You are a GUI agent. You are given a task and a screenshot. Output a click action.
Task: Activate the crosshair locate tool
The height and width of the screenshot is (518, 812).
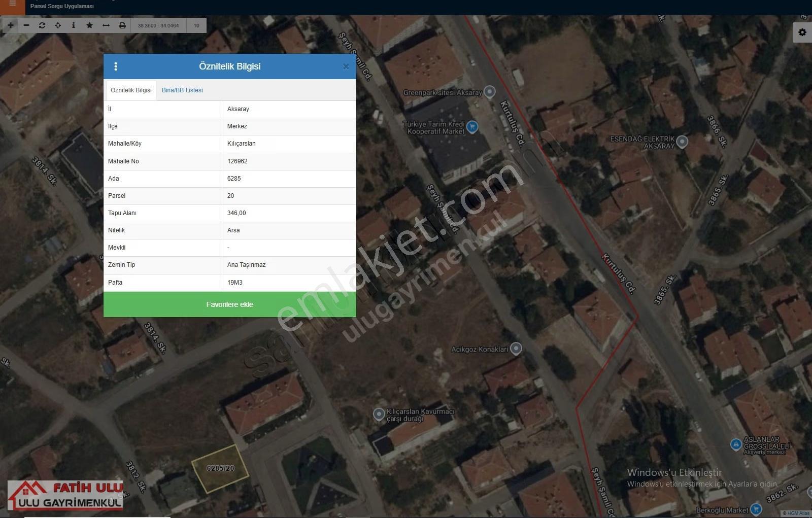pyautogui.click(x=58, y=25)
